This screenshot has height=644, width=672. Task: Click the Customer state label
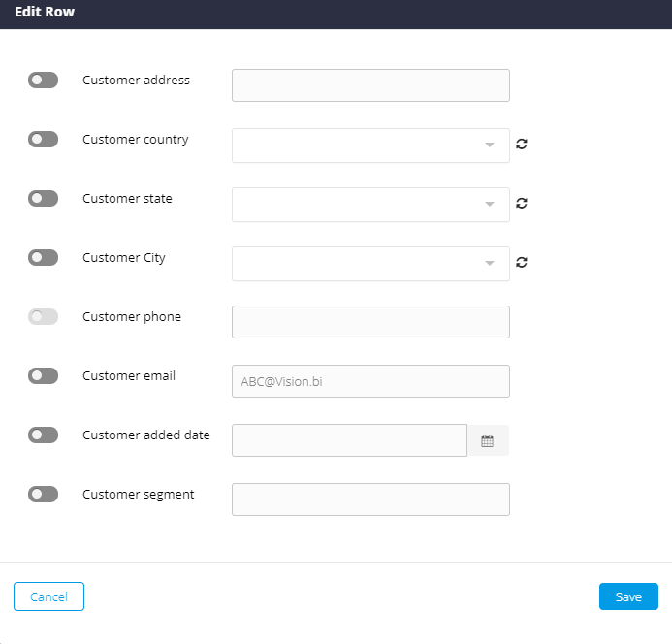pyautogui.click(x=127, y=199)
